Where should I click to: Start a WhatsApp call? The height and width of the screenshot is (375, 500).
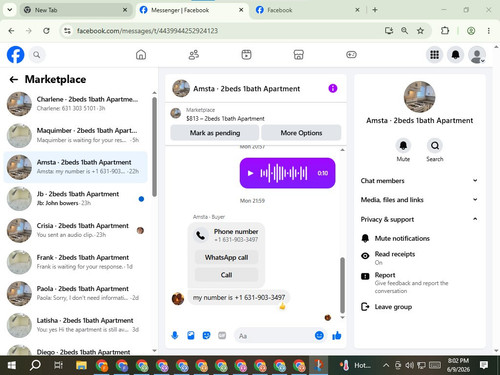click(226, 257)
